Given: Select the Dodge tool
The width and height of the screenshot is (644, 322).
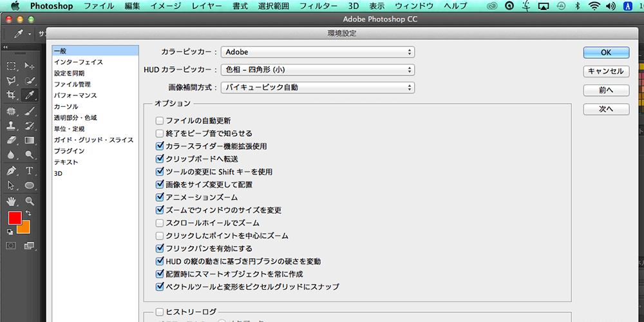Looking at the screenshot, I should [x=29, y=155].
